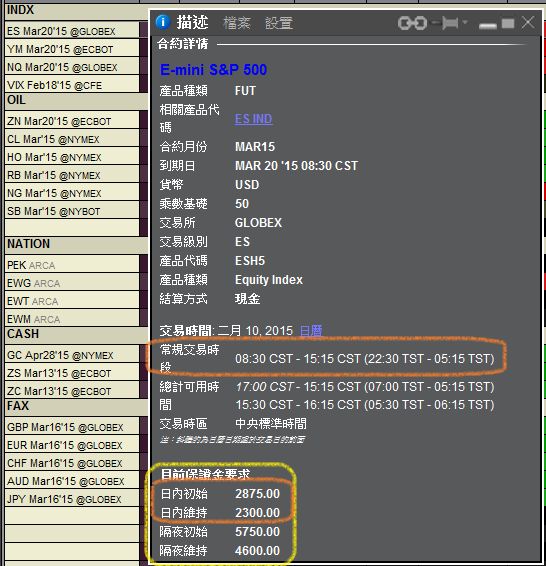Select PEK ARCA row
The image size is (546, 566).
(72, 265)
